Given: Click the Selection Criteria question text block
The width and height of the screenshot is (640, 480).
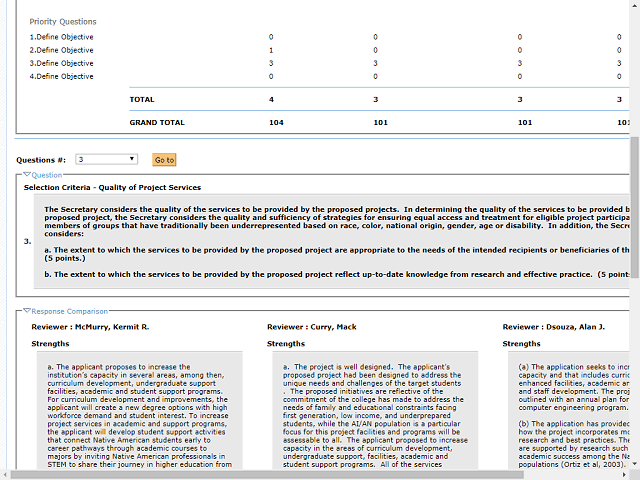Looking at the screenshot, I should pos(330,242).
